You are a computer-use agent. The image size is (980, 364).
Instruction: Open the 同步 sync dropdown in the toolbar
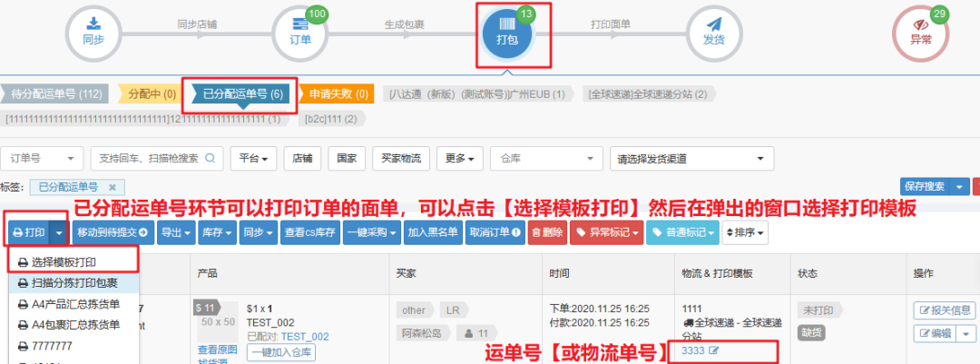pyautogui.click(x=259, y=232)
